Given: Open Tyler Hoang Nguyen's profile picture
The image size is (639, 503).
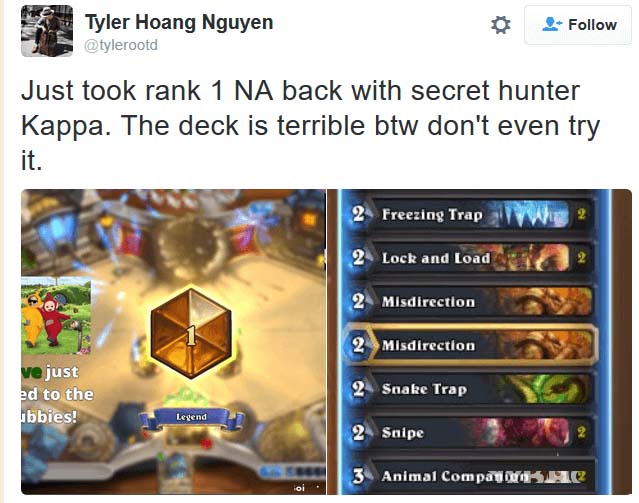Looking at the screenshot, I should coord(47,31).
